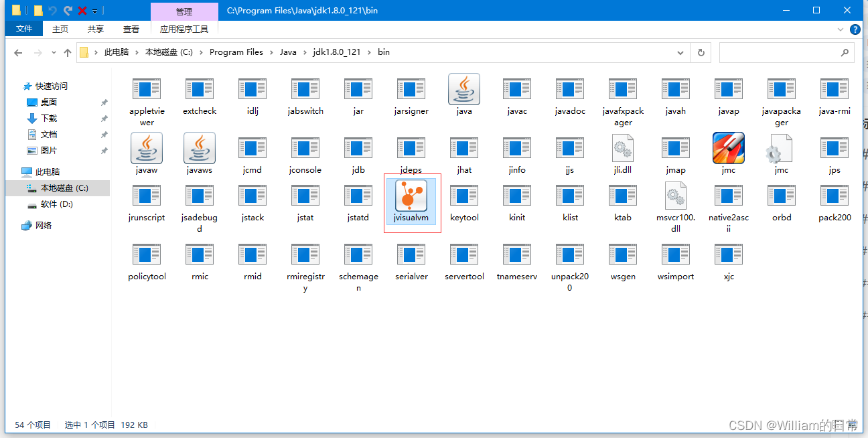Select the keytool file icon
Image resolution: width=868 pixels, height=438 pixels.
(464, 196)
